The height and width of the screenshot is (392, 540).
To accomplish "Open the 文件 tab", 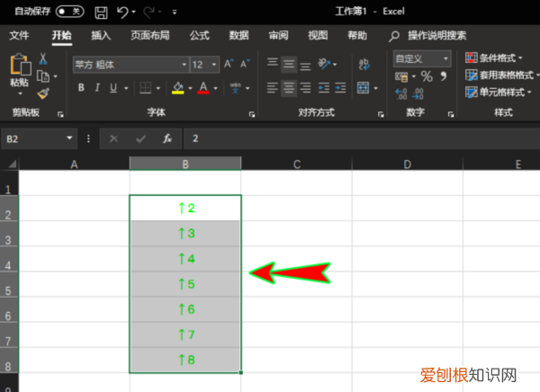I will coord(19,35).
